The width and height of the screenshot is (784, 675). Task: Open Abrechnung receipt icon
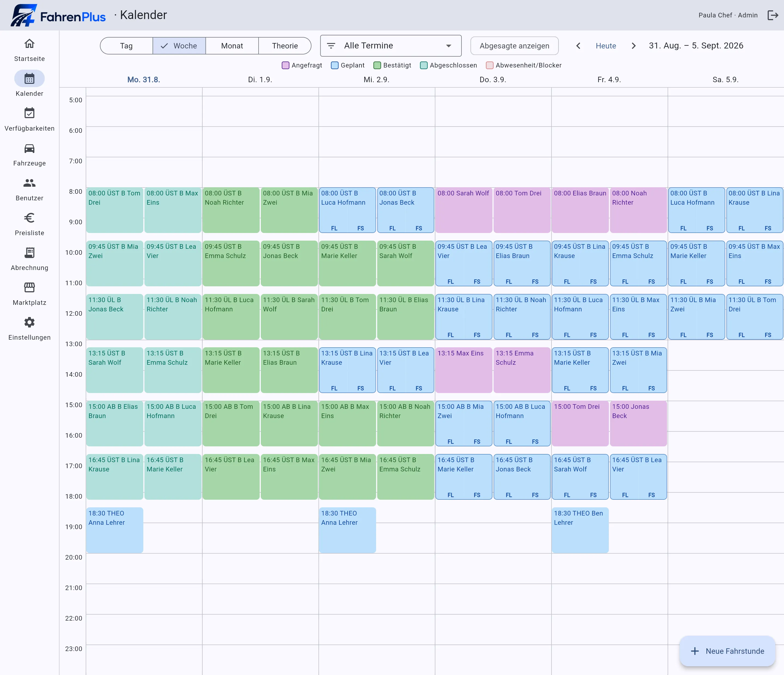[29, 253]
